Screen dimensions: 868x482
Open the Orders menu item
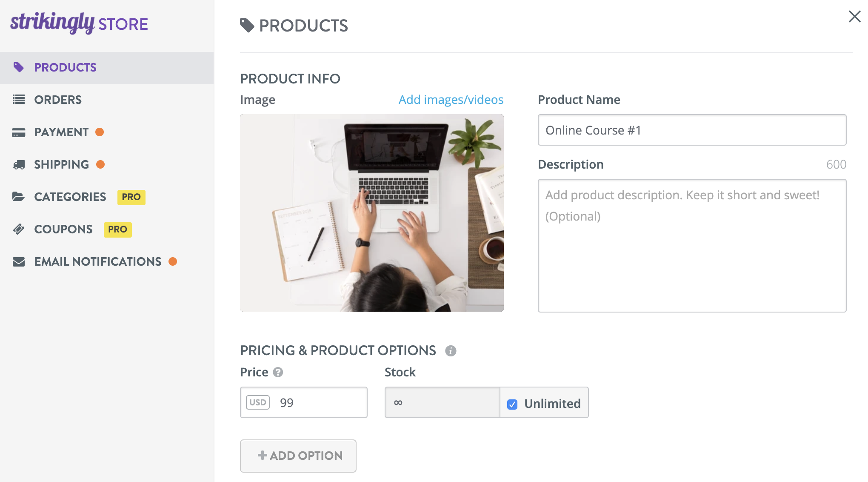tap(58, 100)
